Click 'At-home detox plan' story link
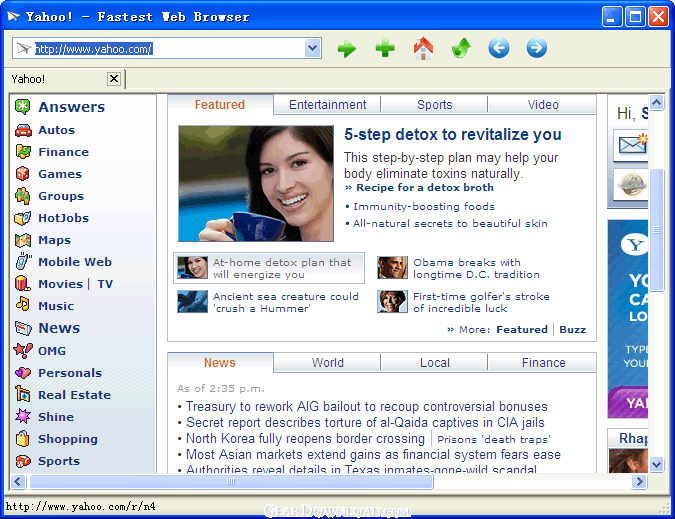Image resolution: width=675 pixels, height=519 pixels. pyautogui.click(x=282, y=268)
